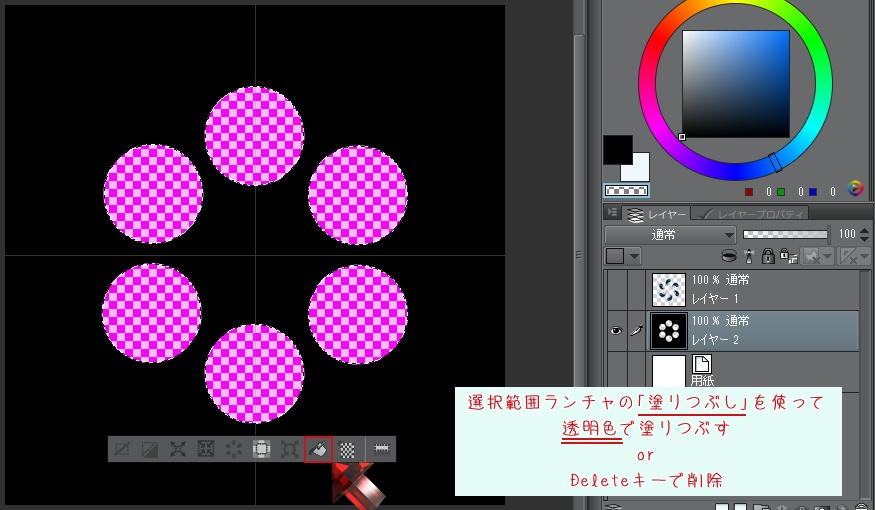Click the checkered New Tone icon

(347, 449)
